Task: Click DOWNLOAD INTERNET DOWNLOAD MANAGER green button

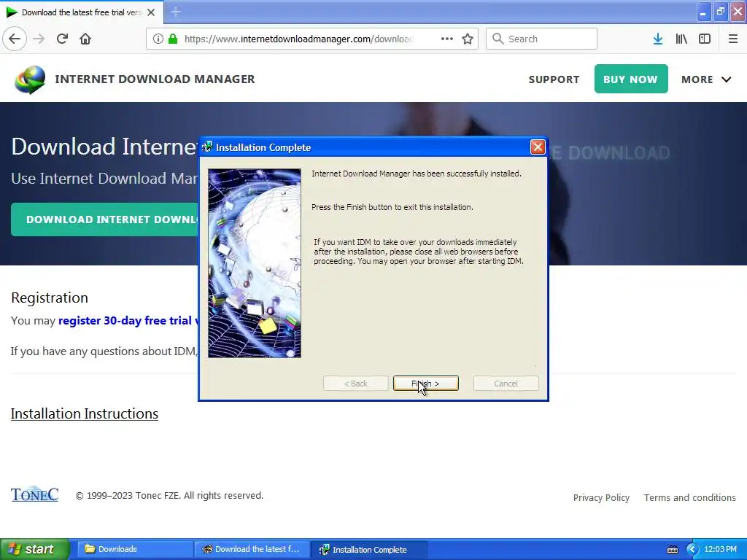Action: click(105, 219)
